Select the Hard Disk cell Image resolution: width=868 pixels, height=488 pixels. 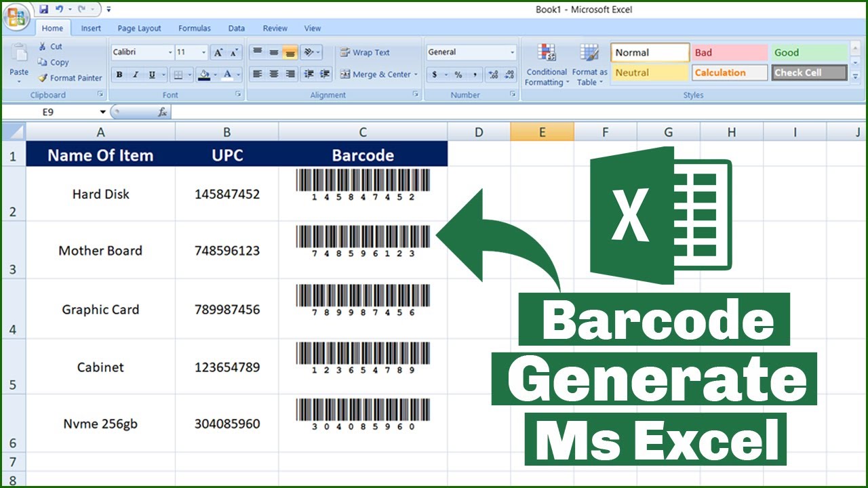tap(100, 194)
